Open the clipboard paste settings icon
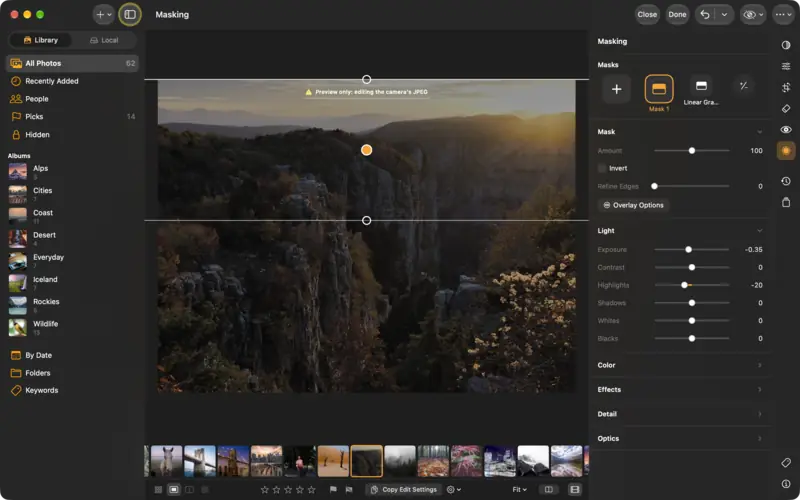 pos(786,202)
